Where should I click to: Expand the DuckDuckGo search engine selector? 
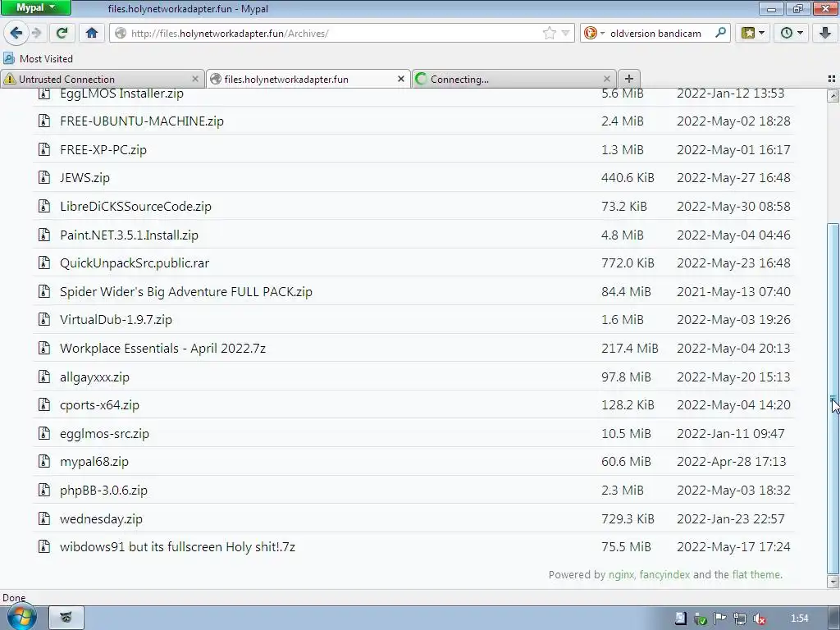(x=594, y=33)
